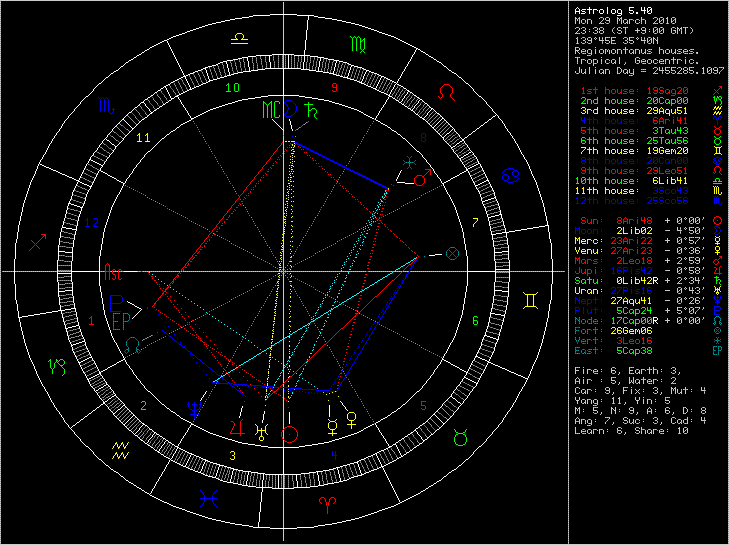Select the Mars symbol inside the chart

tap(423, 177)
